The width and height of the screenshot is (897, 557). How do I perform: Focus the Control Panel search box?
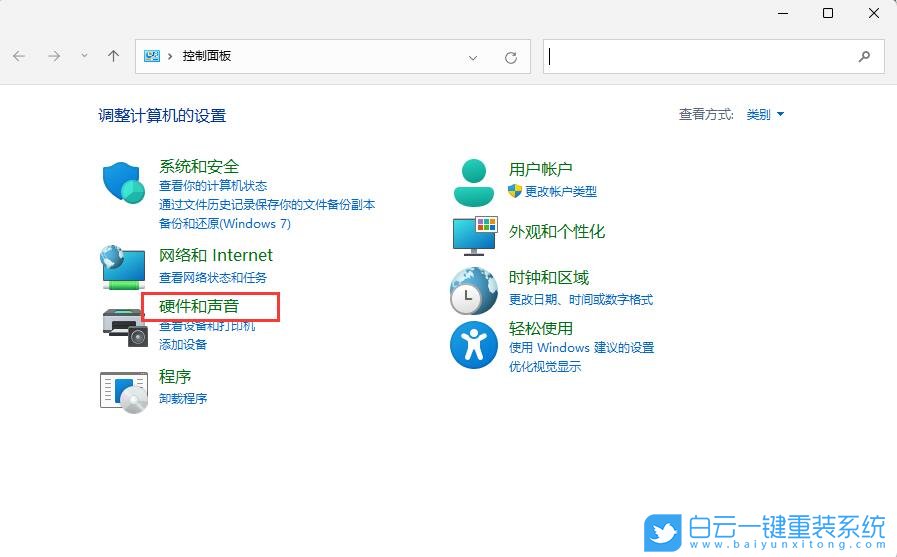[x=713, y=56]
